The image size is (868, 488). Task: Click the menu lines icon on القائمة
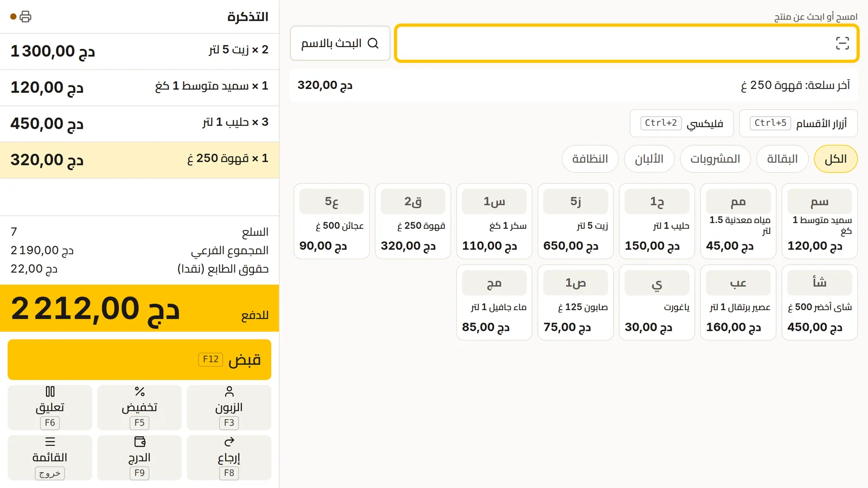tap(50, 441)
